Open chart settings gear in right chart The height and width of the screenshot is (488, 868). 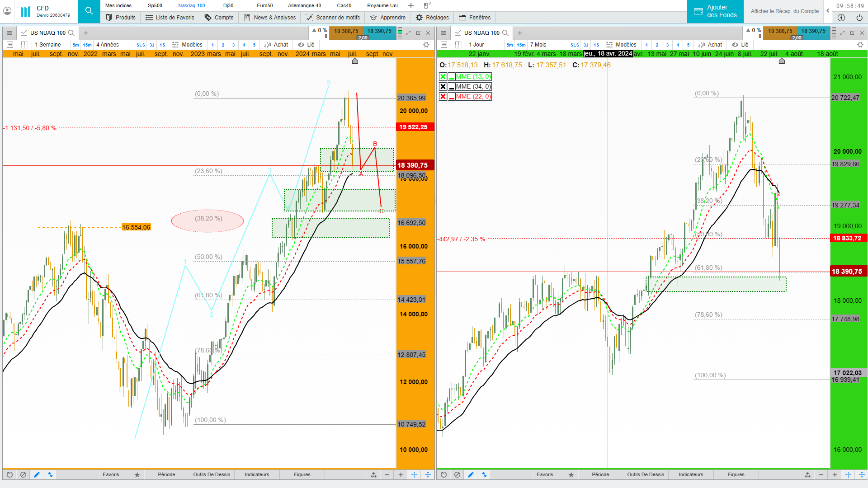point(860,45)
